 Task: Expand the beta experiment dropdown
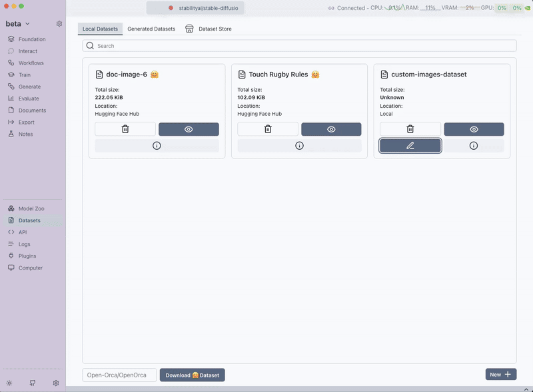19,24
